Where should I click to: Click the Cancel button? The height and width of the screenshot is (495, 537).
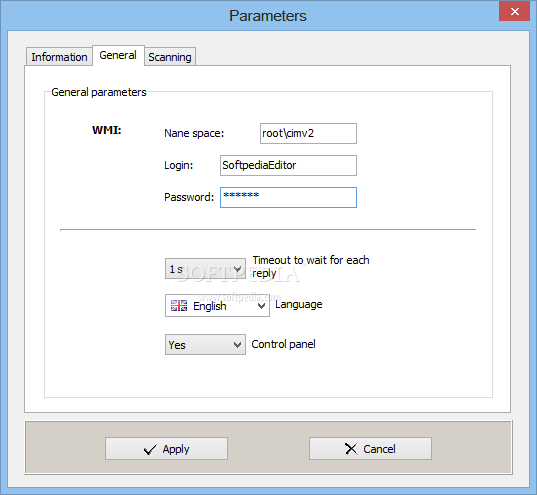(370, 449)
